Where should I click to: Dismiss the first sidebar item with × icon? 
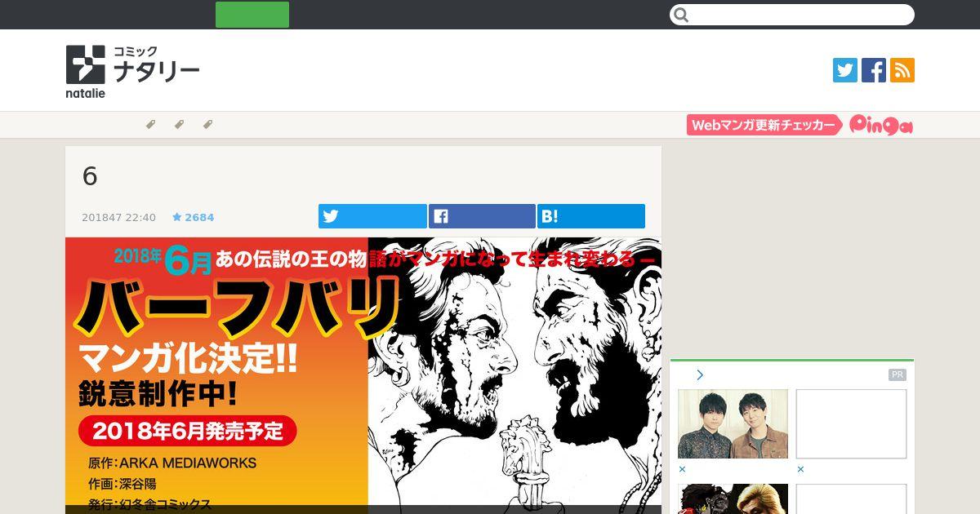pos(682,469)
